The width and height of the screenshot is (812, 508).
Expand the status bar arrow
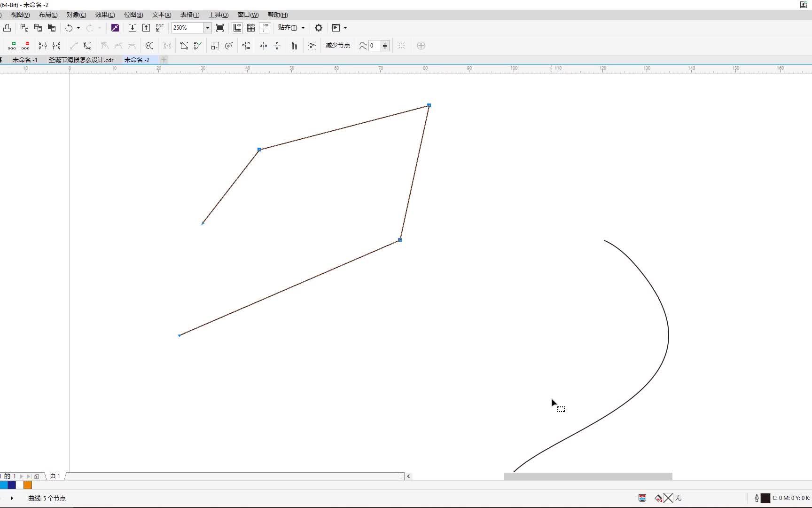coord(12,498)
